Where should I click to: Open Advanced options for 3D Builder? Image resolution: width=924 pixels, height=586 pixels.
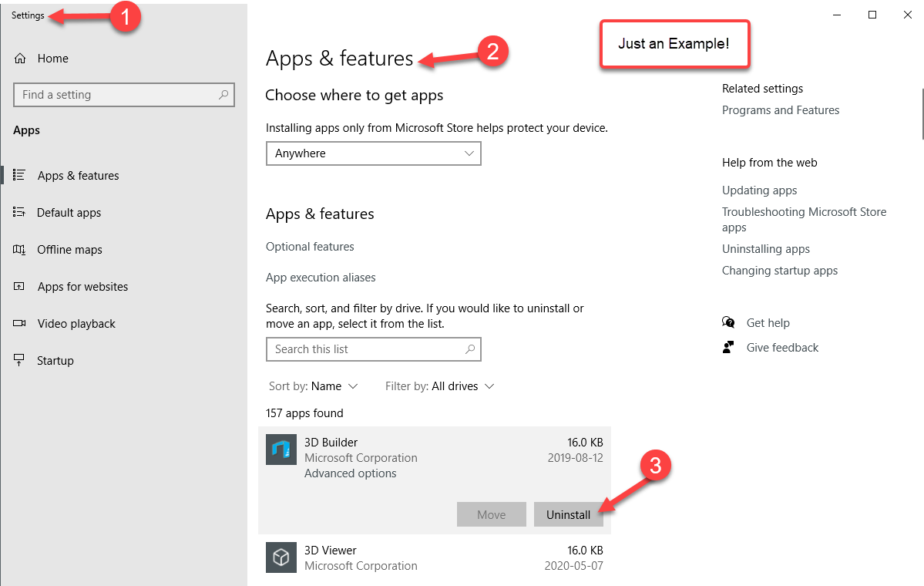click(350, 473)
